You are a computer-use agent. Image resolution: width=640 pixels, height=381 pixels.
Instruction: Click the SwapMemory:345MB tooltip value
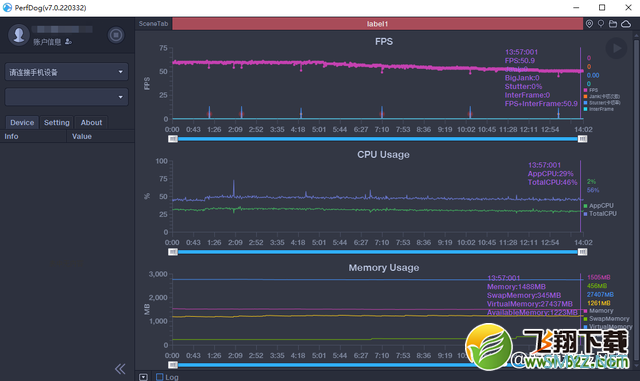coord(524,296)
